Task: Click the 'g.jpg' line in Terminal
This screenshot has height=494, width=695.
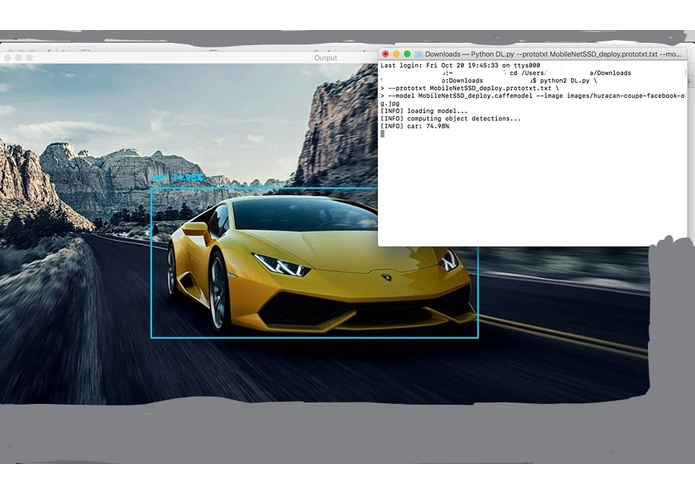Action: [390, 104]
